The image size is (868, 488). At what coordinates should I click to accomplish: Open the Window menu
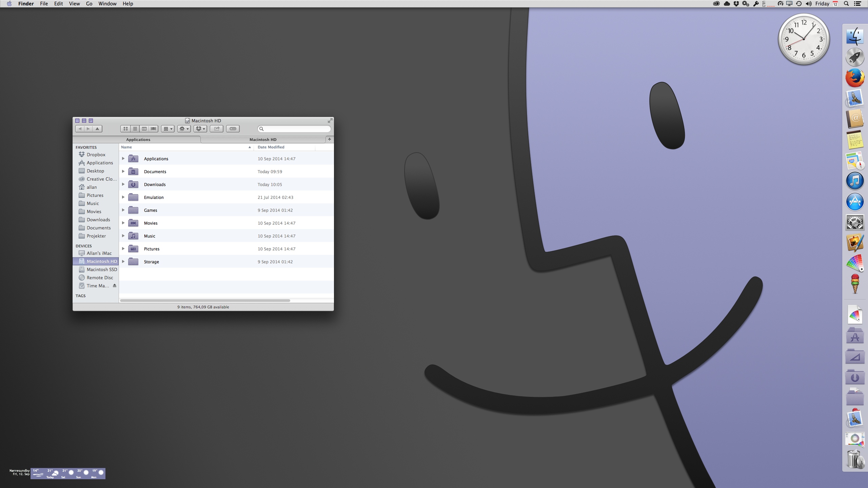tap(107, 4)
